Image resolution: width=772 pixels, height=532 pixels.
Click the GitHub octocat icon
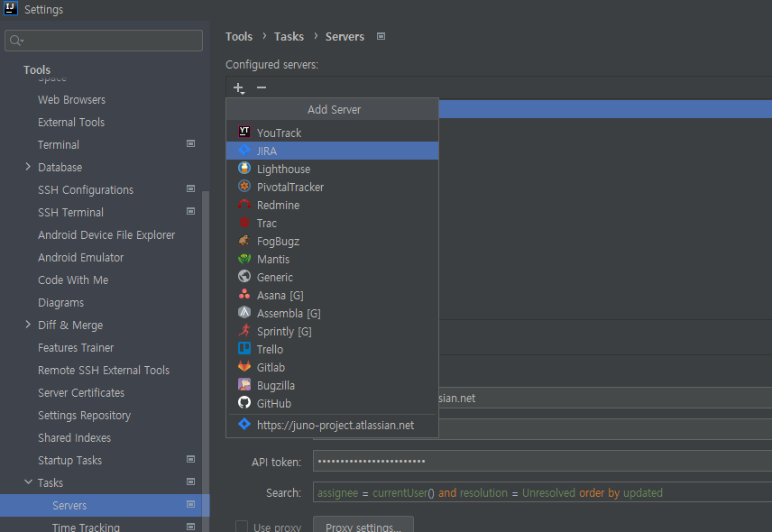pos(244,402)
